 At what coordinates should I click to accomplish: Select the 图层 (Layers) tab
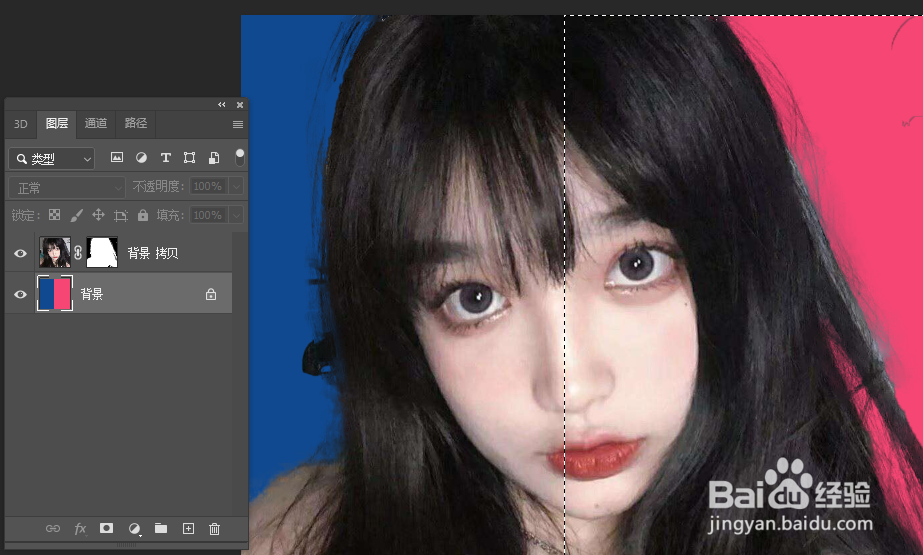pos(57,123)
